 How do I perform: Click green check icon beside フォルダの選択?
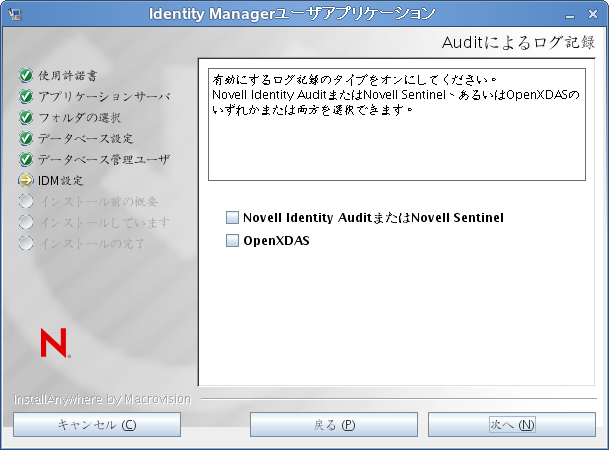click(x=26, y=118)
